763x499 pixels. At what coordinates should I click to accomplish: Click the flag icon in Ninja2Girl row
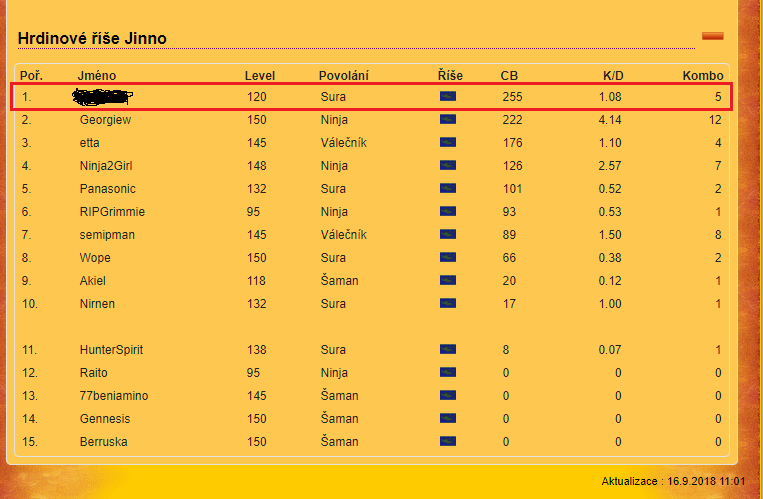(x=448, y=165)
